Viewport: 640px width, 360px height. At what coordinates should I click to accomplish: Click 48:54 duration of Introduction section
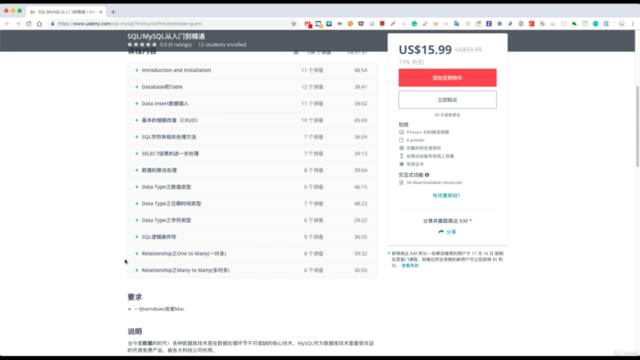pos(361,70)
